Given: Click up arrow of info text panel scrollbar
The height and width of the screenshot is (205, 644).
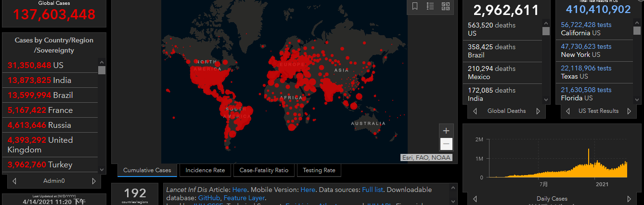Looking at the screenshot, I should (x=453, y=187).
